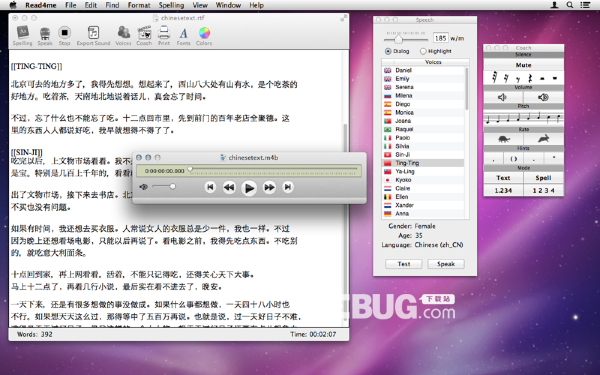
Task: Click play in the chinesetext.m4b player
Action: pos(249,188)
